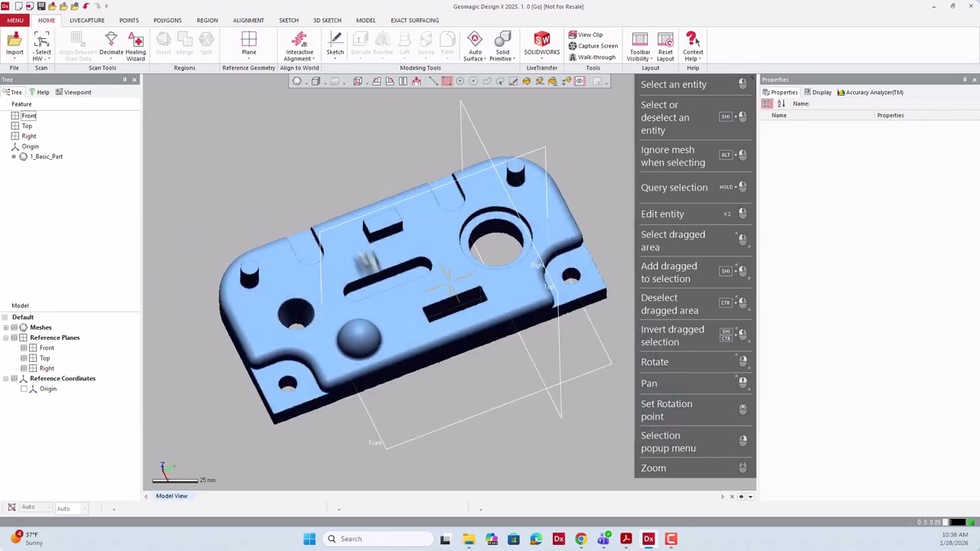Viewport: 980px width, 551px height.
Task: Open the 3D SKETCH ribbon tab
Action: click(327, 21)
